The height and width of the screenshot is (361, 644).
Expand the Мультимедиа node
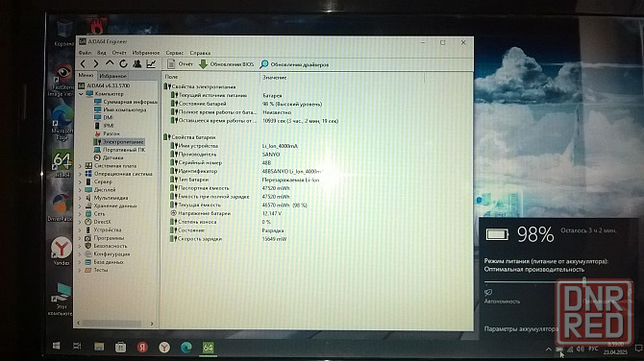click(x=80, y=198)
